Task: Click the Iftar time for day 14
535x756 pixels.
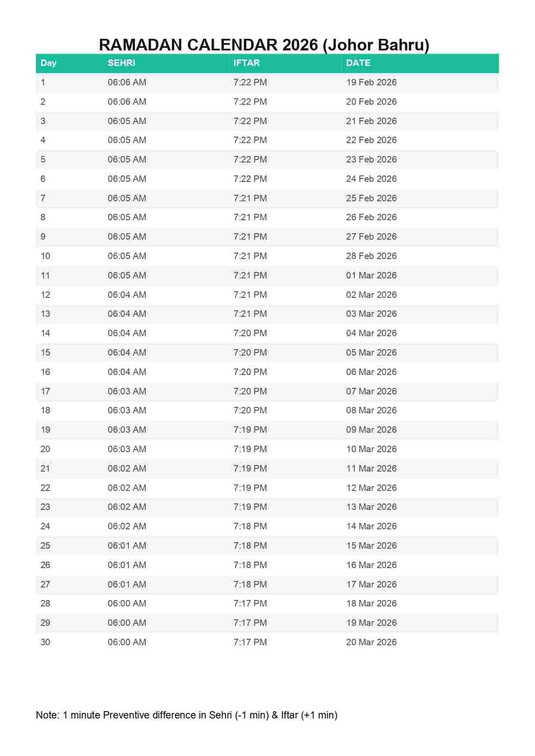Action: (250, 333)
